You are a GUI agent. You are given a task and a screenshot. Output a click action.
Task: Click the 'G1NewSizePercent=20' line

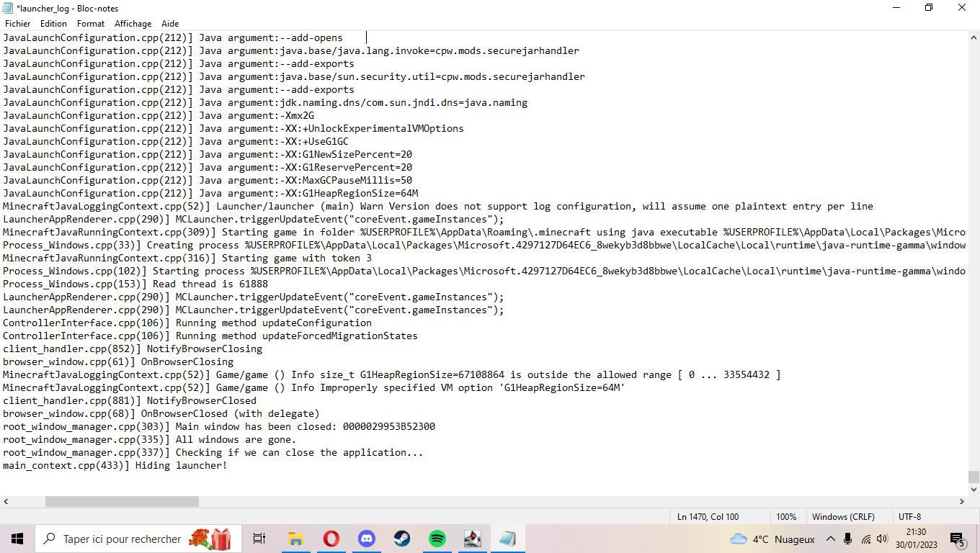coord(208,154)
